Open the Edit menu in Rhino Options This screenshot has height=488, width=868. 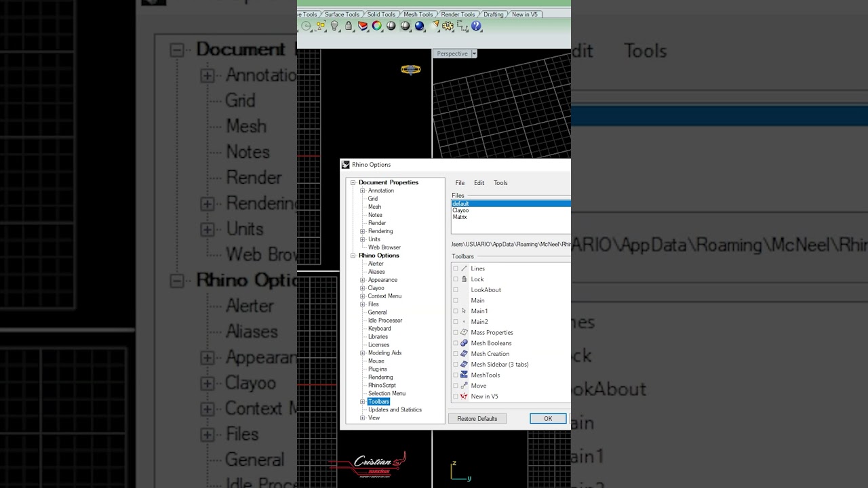[479, 183]
